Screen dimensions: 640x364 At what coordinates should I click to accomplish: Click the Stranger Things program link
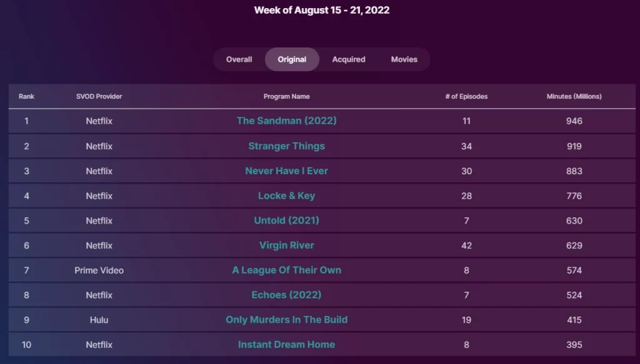286,146
